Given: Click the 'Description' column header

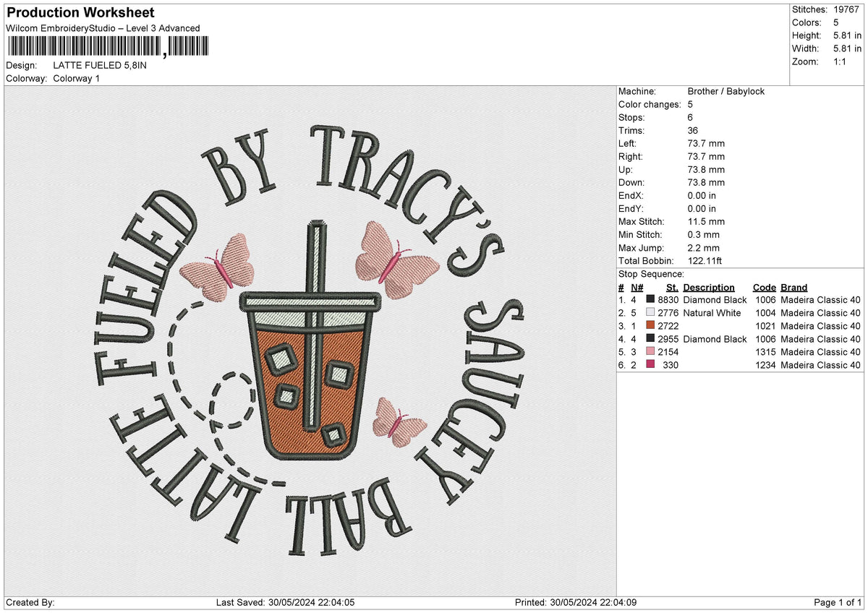Looking at the screenshot, I should [x=709, y=287].
